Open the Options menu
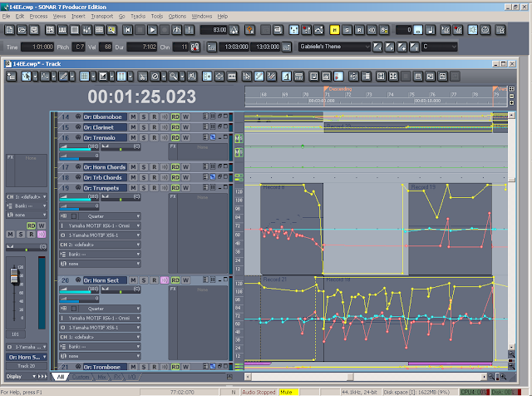The image size is (532, 396). 177,16
